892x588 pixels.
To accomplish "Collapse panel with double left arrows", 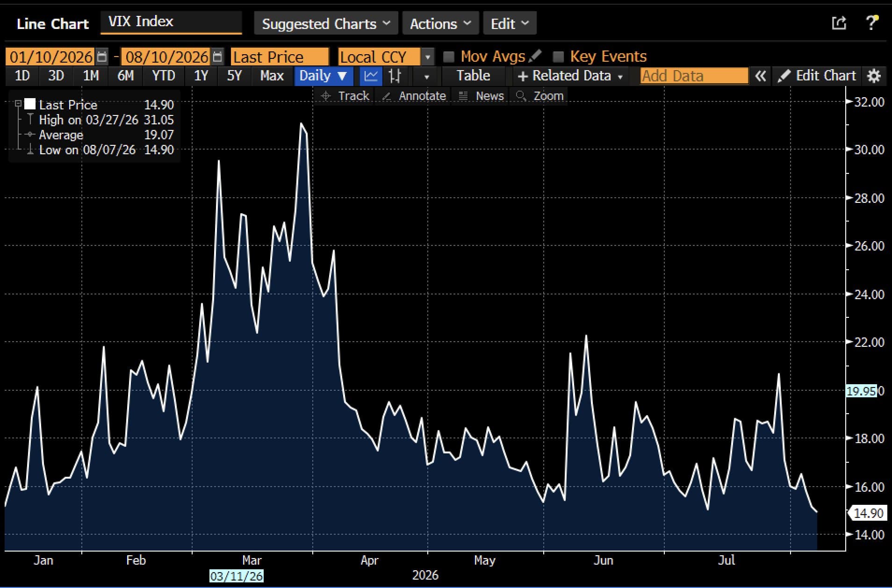I will coord(761,76).
